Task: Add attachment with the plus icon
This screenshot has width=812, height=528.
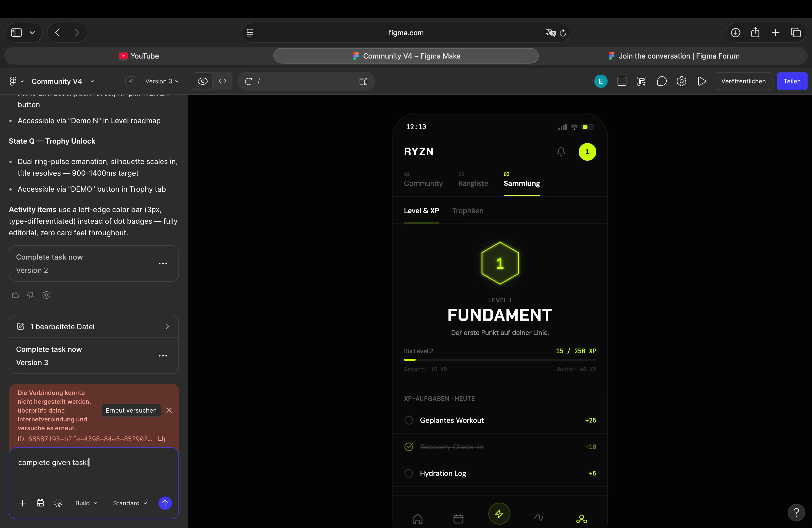Action: 23,503
